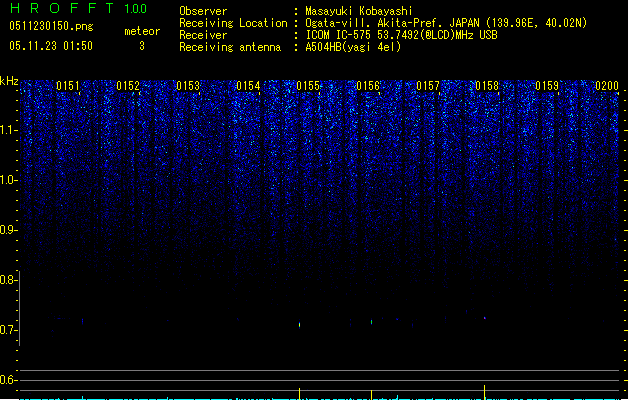The image size is (629, 400).
Task: Click the Receiver label
Action: coord(203,35)
